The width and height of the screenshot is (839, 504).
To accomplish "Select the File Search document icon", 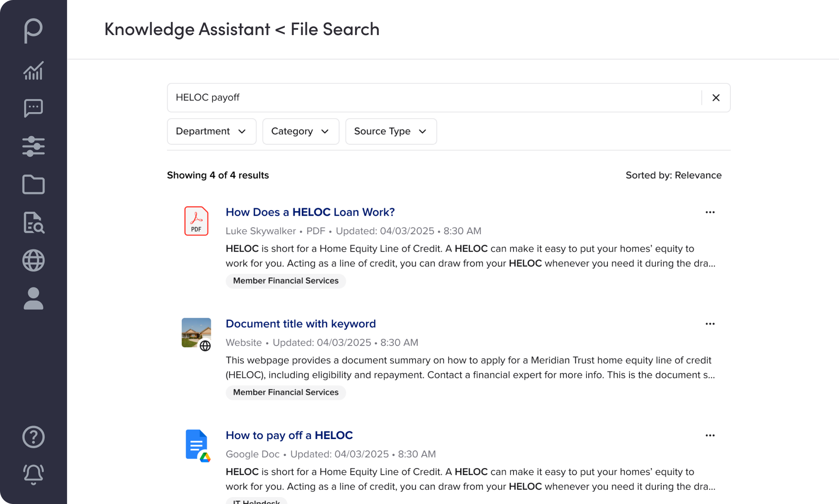I will click(x=33, y=223).
